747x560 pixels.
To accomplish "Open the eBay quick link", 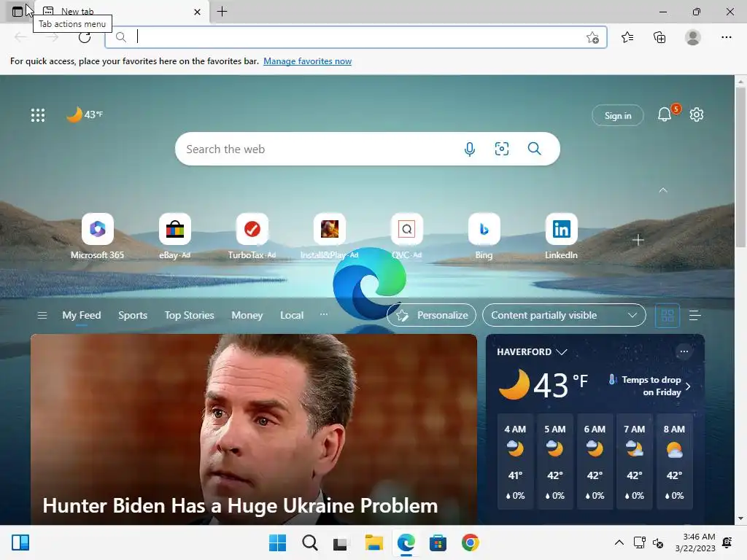I will 175,236.
